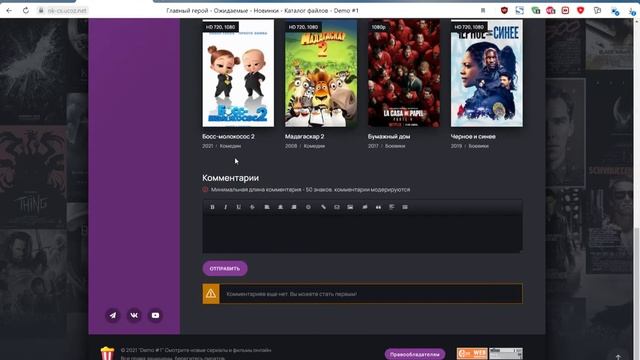This screenshot has width=640, height=360.
Task: Open the Босс-молокосос 2 title link
Action: click(x=228, y=136)
